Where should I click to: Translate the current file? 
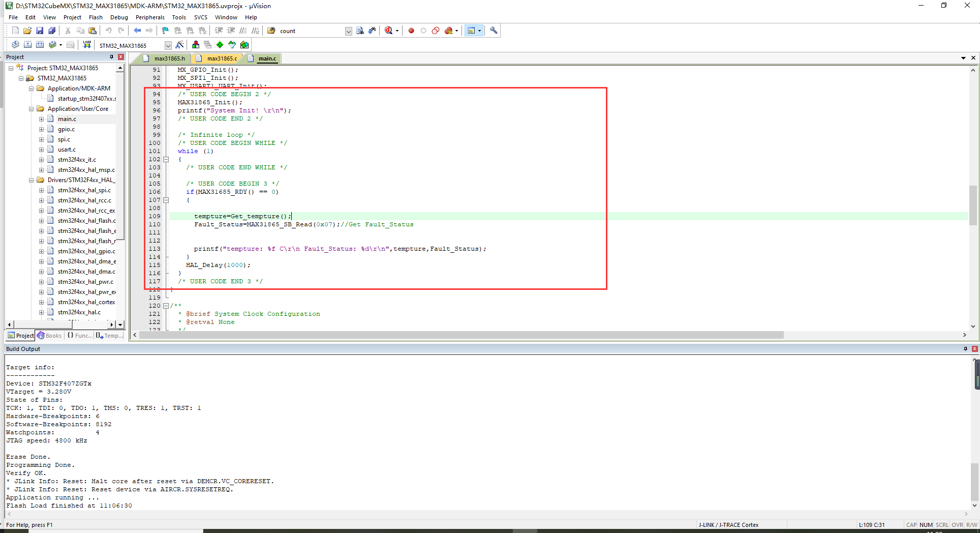(x=15, y=45)
